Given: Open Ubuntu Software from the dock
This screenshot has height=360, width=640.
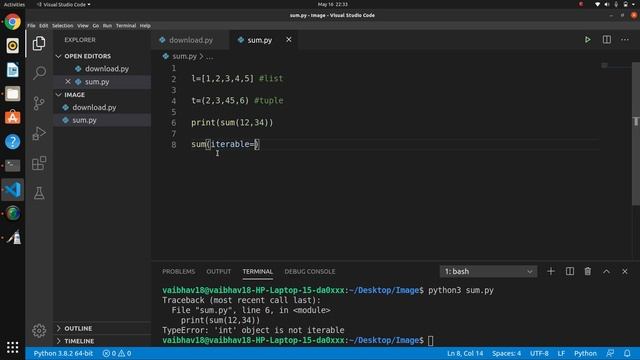Looking at the screenshot, I should click(13, 118).
